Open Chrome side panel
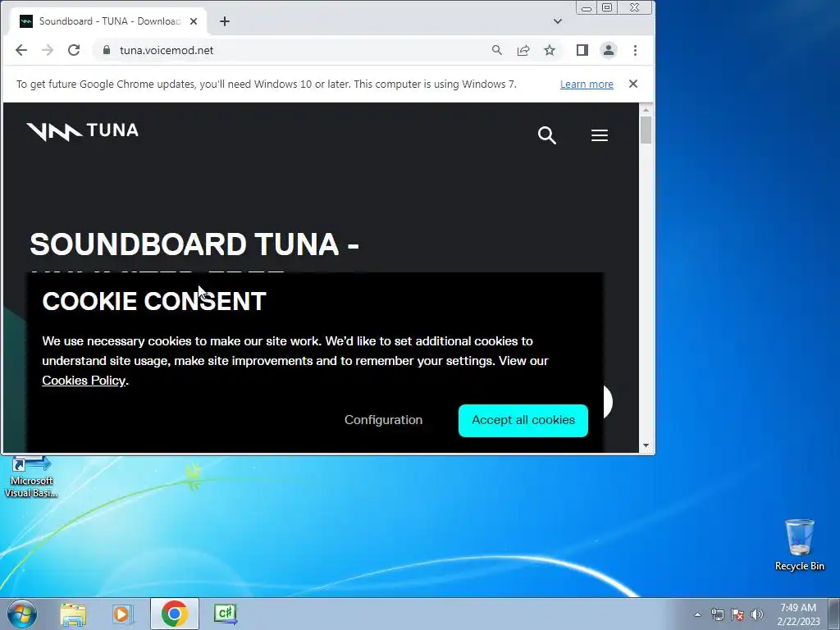The image size is (840, 630). tap(582, 50)
